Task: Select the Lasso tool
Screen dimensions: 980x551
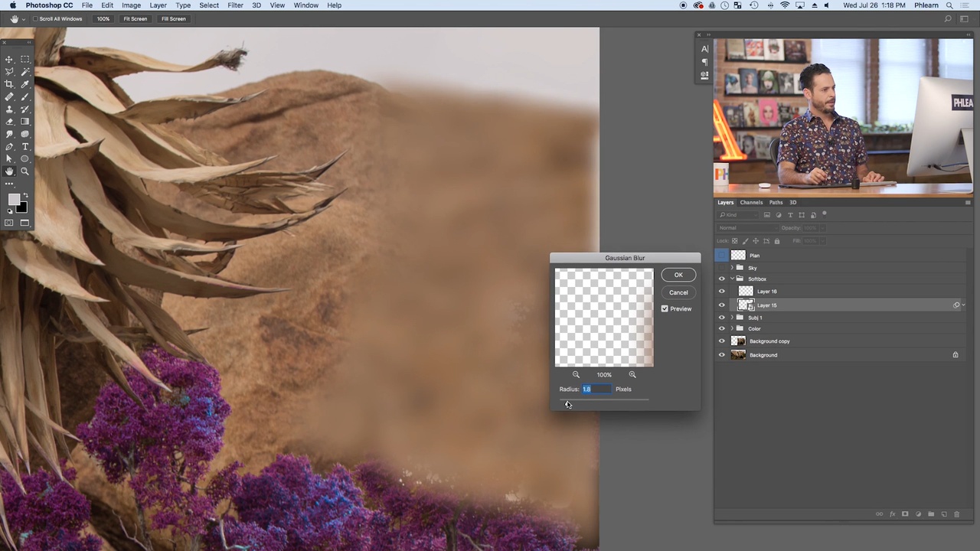Action: pos(9,71)
